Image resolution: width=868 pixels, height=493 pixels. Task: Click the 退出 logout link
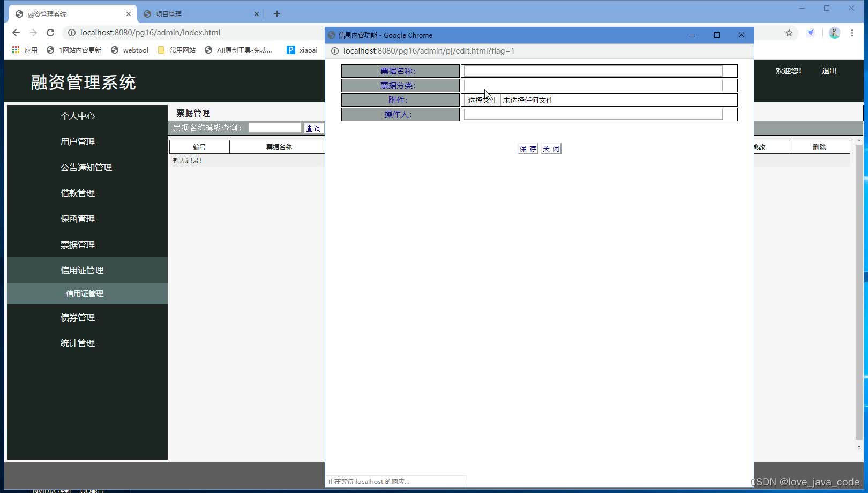coord(829,71)
